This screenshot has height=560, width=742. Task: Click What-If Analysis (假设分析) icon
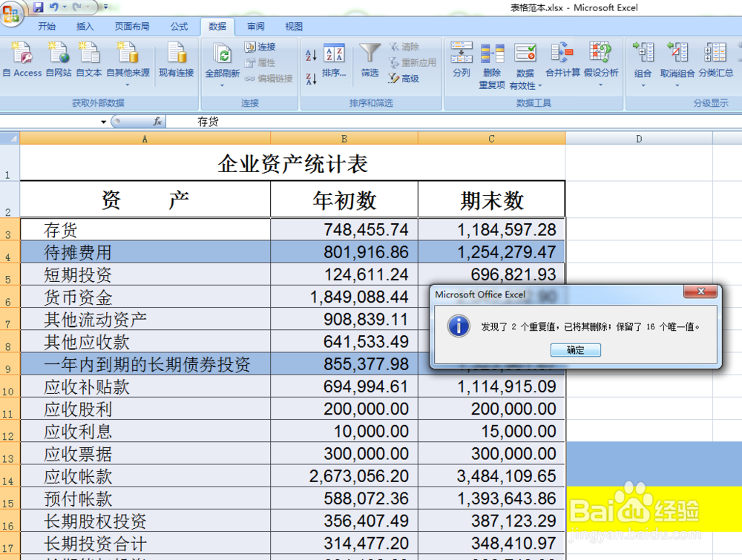coord(600,52)
